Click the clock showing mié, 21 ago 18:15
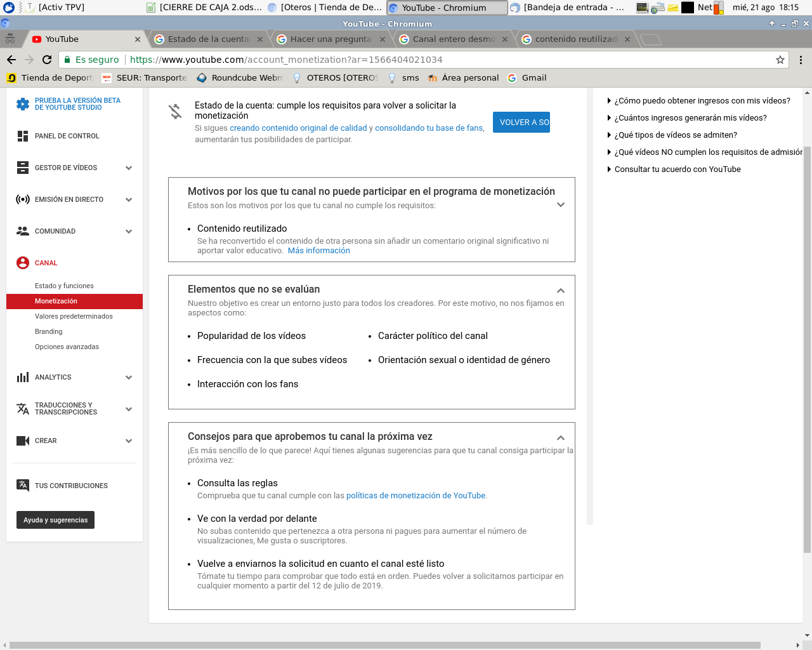The width and height of the screenshot is (812, 650). click(766, 8)
